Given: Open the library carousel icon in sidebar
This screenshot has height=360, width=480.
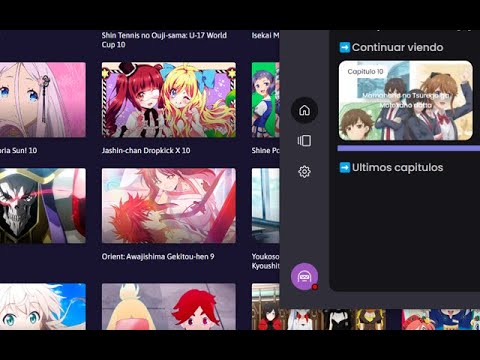Looking at the screenshot, I should (304, 141).
